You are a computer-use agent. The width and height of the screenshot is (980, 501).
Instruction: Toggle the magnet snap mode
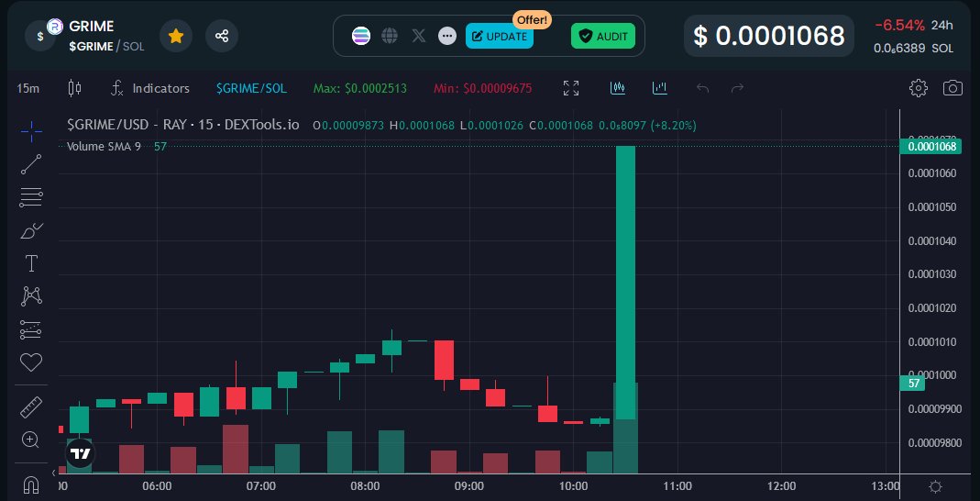(31, 484)
